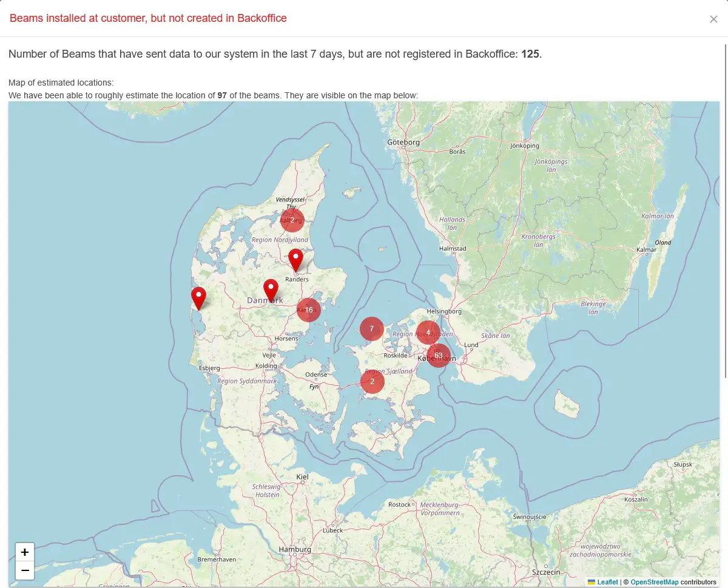The width and height of the screenshot is (728, 588).
Task: Click the Jönköping city label on map
Action: coord(525,146)
